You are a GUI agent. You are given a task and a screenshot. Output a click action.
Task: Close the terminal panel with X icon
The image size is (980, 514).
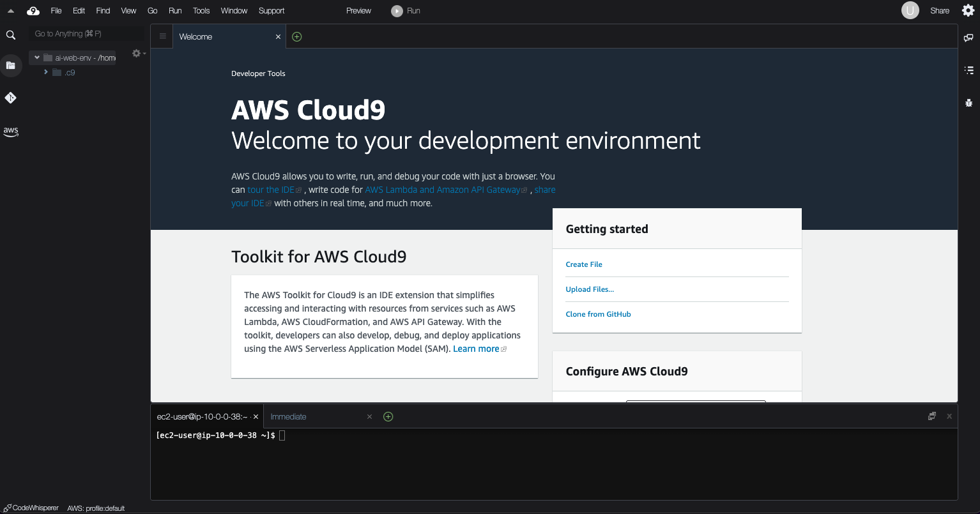coord(949,416)
